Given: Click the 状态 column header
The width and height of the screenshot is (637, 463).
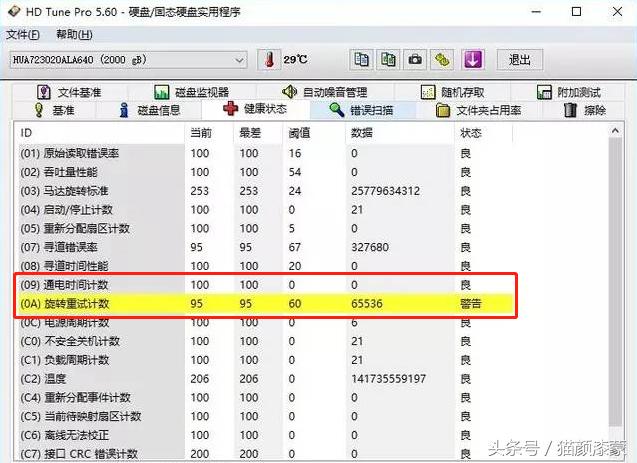Looking at the screenshot, I should tap(483, 133).
